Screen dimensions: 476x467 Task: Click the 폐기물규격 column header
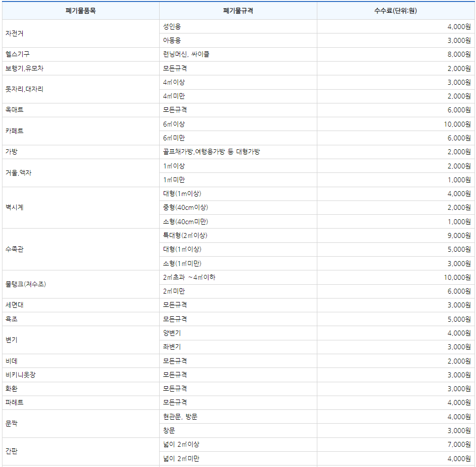(x=238, y=11)
